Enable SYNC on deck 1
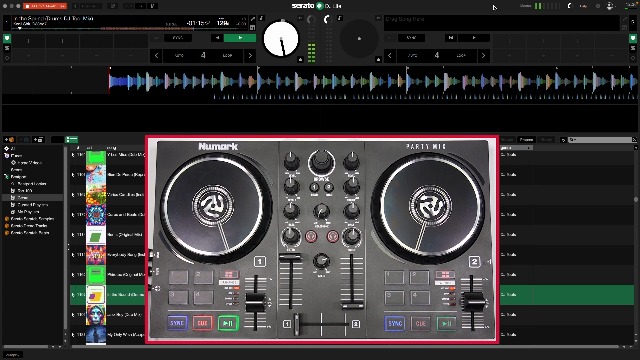 (x=178, y=38)
